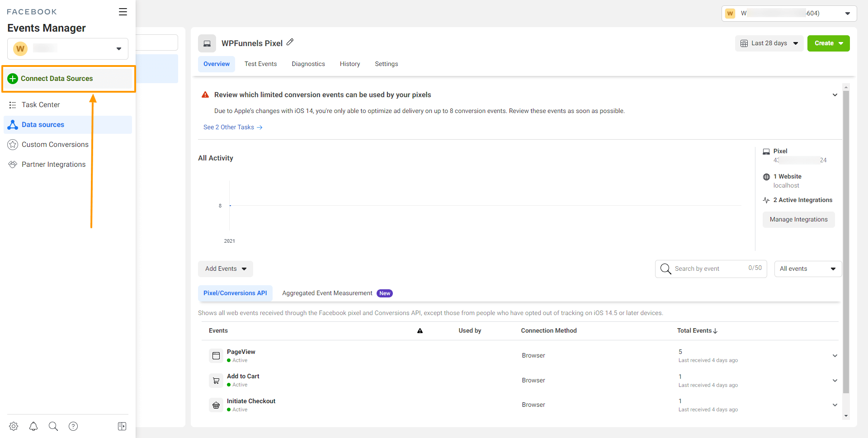
Task: Click the Add to Cart icon
Action: 216,381
